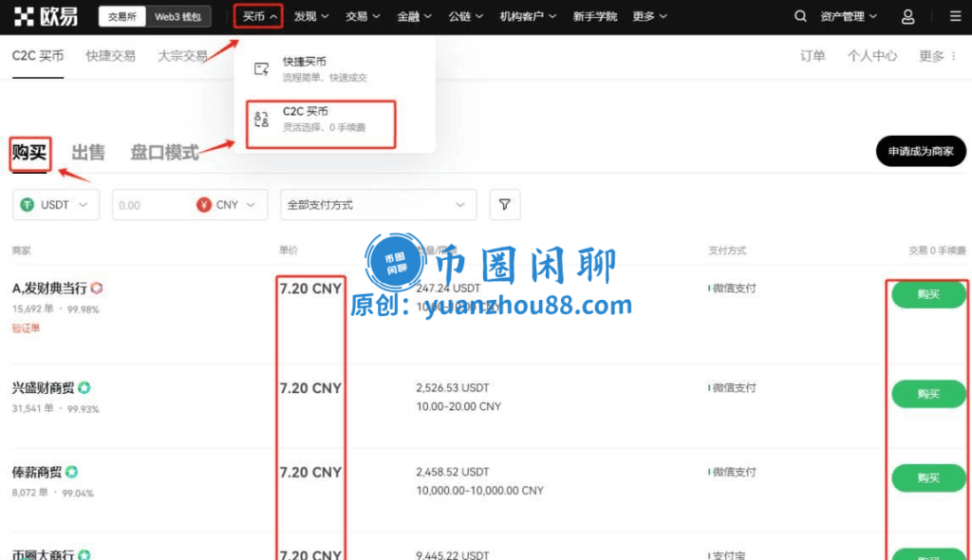The height and width of the screenshot is (560, 972).
Task: Expand the 金融 menu
Action: (414, 17)
